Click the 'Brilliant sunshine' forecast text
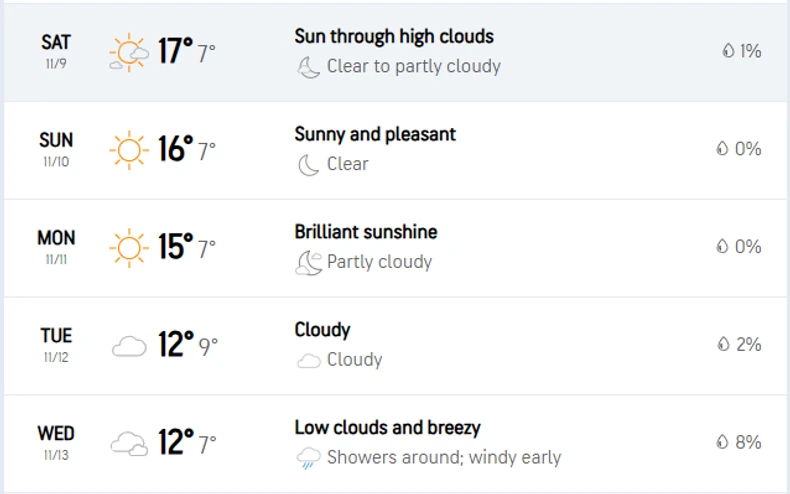The width and height of the screenshot is (790, 494). click(x=366, y=232)
